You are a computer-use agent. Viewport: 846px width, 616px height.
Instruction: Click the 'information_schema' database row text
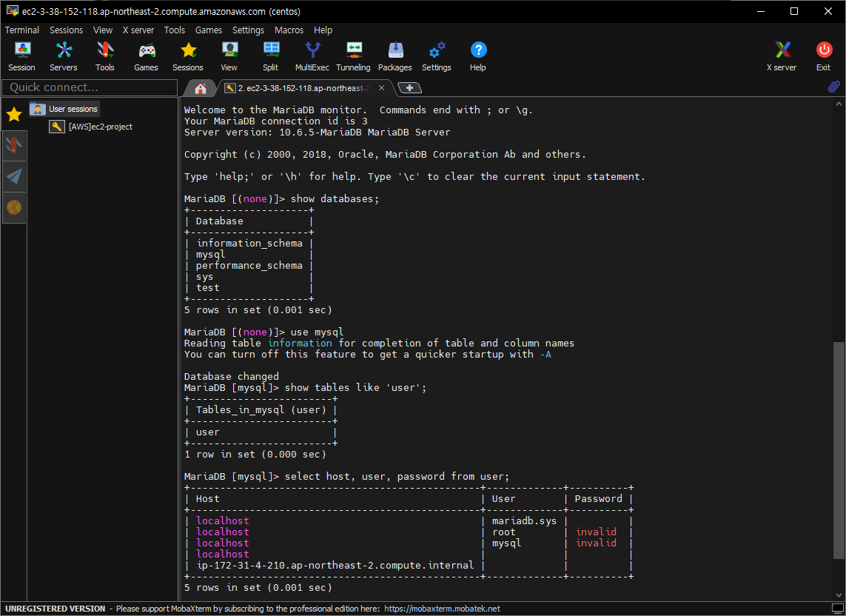[x=249, y=244]
